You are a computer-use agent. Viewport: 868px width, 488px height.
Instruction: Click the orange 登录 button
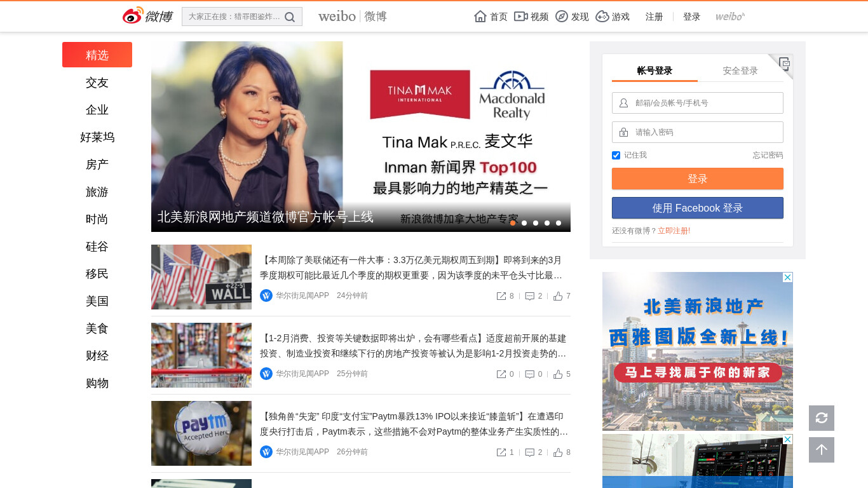(x=698, y=179)
